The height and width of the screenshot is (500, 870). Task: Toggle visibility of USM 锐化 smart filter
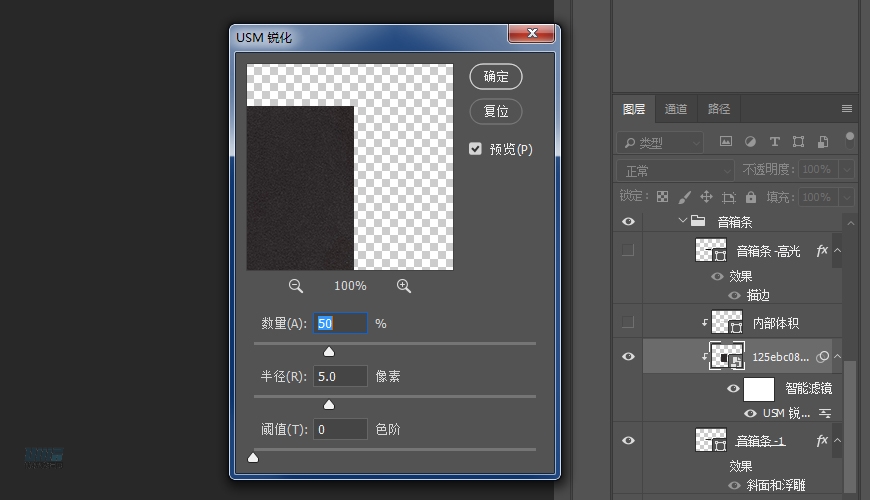click(x=750, y=413)
